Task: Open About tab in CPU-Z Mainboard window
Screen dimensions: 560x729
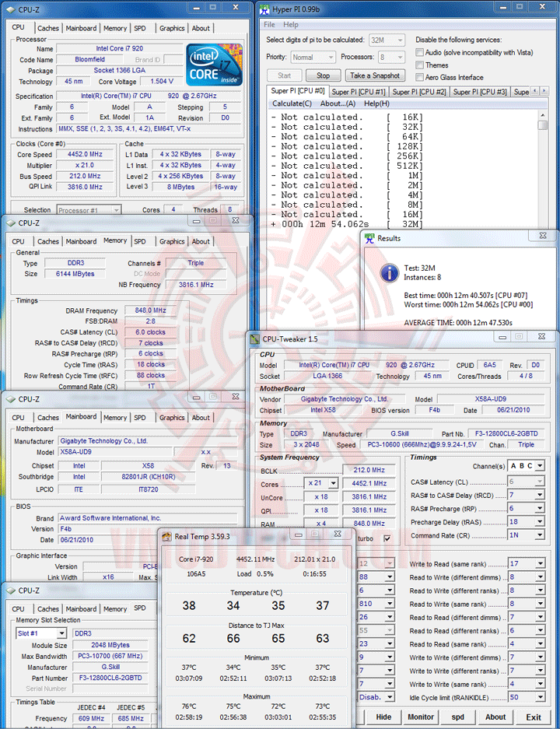Action: click(x=201, y=418)
